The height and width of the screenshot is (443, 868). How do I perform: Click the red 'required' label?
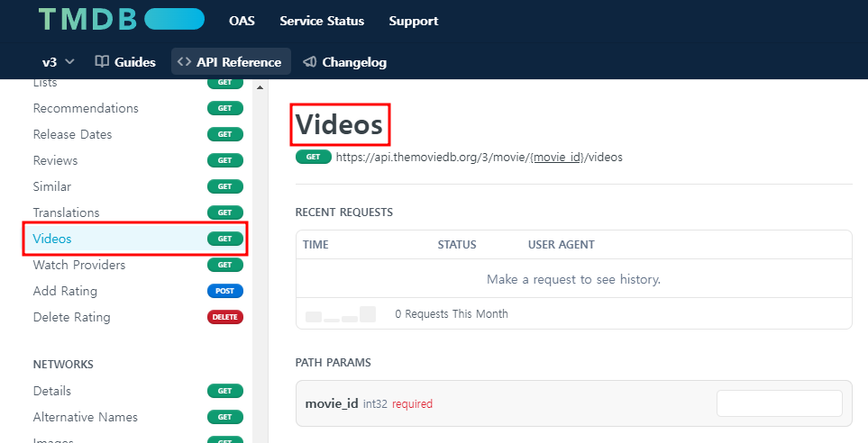click(x=412, y=403)
